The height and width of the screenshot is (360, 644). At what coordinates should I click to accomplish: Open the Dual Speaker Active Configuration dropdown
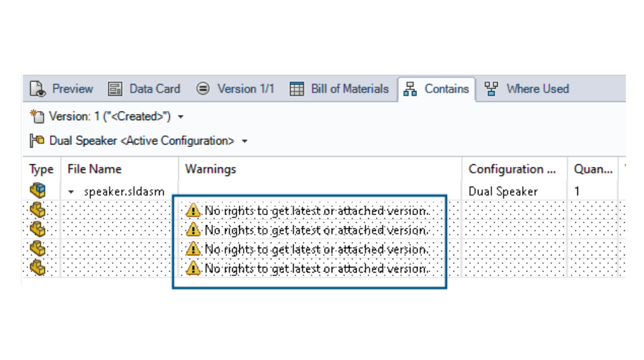click(x=245, y=141)
